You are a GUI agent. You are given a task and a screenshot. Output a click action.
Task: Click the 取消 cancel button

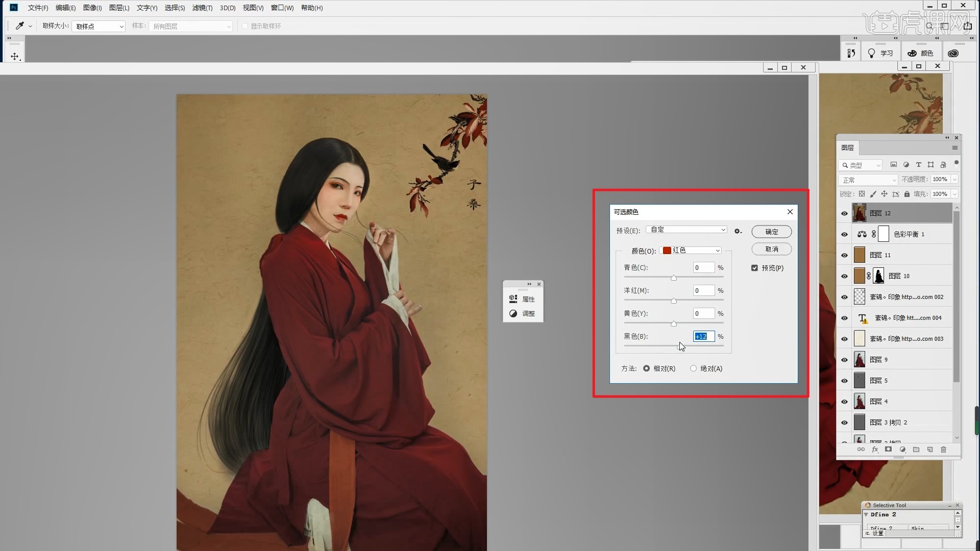coord(771,249)
